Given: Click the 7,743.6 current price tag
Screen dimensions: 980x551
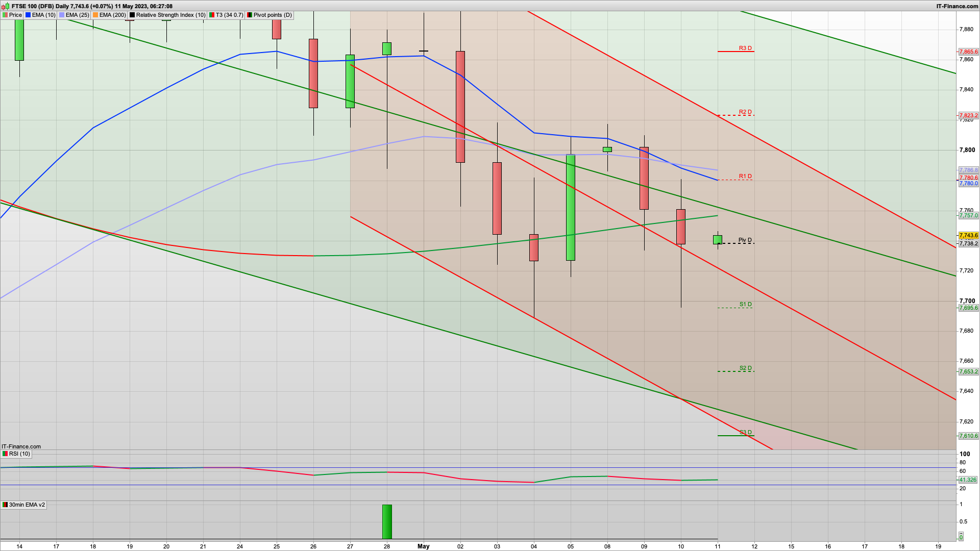Looking at the screenshot, I should [968, 236].
